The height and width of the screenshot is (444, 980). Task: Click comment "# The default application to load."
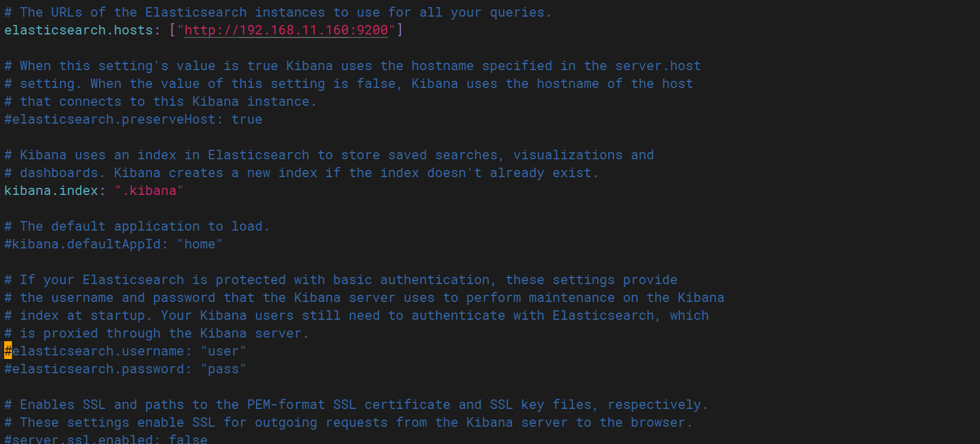[137, 226]
